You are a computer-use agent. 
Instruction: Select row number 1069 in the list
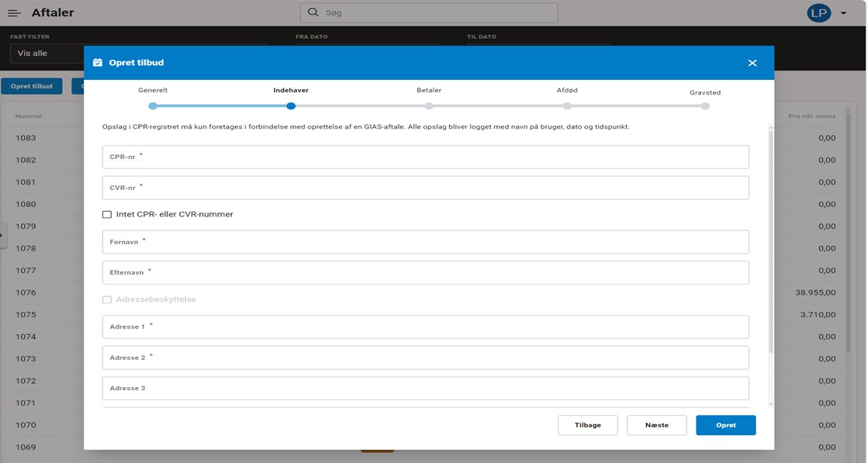coord(26,447)
